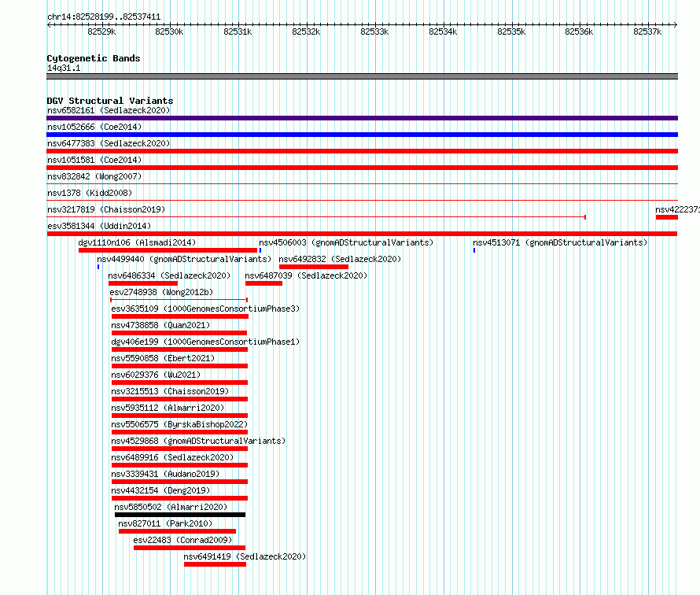Open the nsv6492832 (Sedlazeck2020) variant

(x=341, y=259)
